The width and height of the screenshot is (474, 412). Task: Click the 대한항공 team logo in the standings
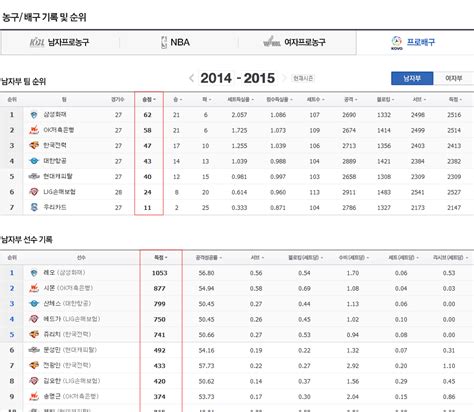pos(34,161)
